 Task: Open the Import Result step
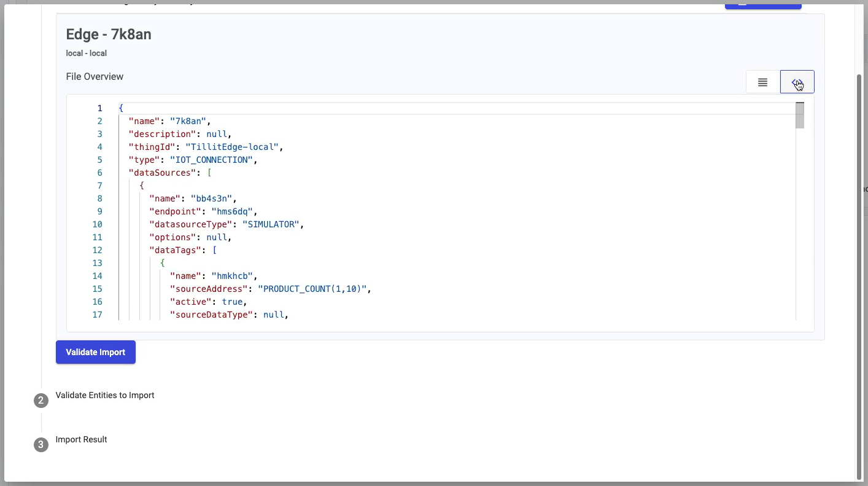click(81, 439)
